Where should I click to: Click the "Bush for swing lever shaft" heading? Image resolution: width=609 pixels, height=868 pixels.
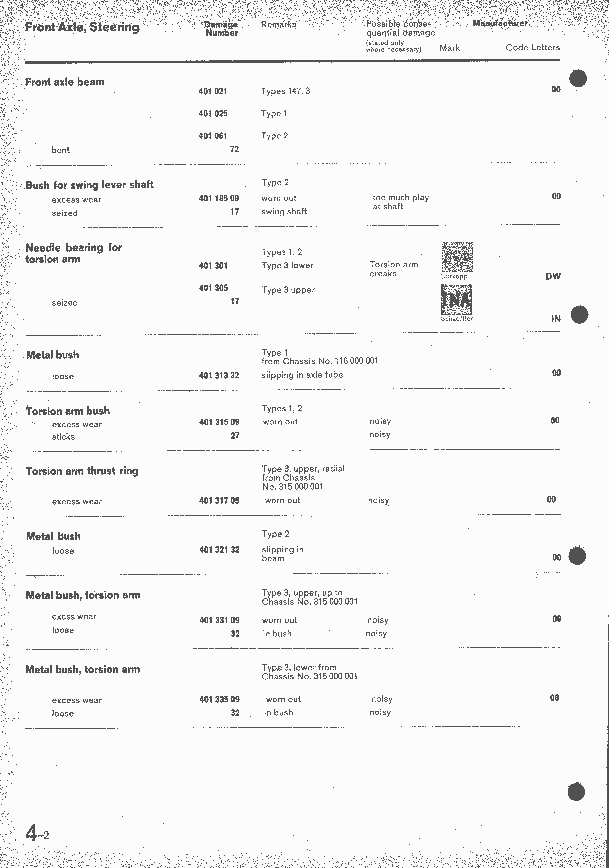click(x=89, y=185)
